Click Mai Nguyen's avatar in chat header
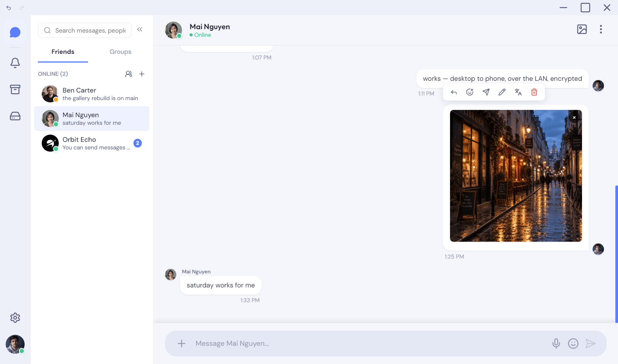Image resolution: width=618 pixels, height=364 pixels. [x=174, y=30]
